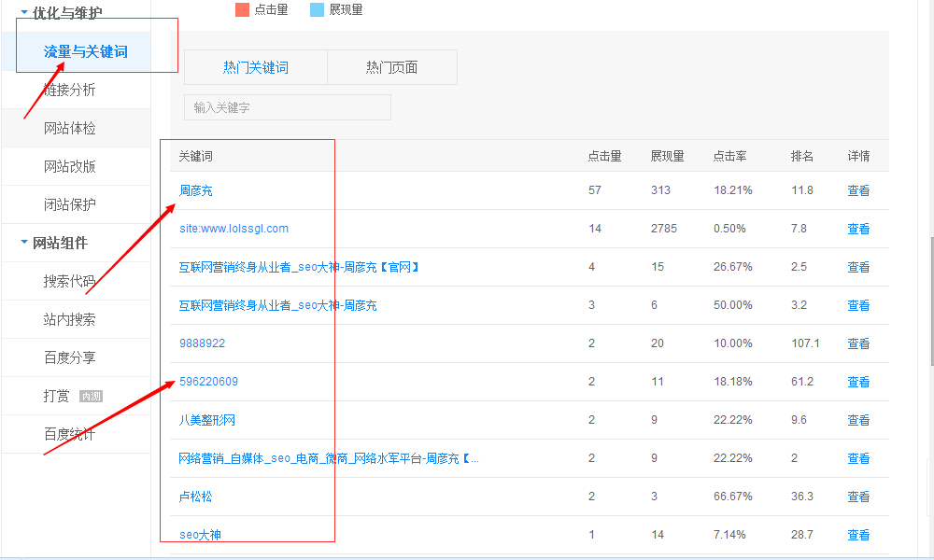Click the red 点击量 legend swatch

click(241, 9)
